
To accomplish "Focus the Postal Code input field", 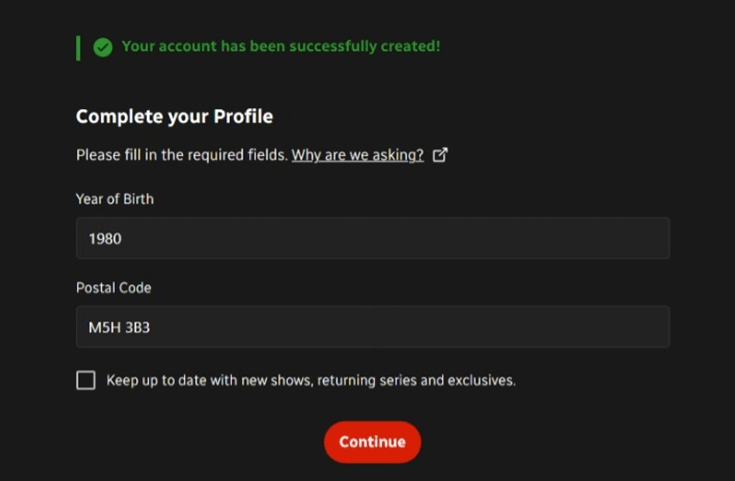I will pyautogui.click(x=373, y=327).
